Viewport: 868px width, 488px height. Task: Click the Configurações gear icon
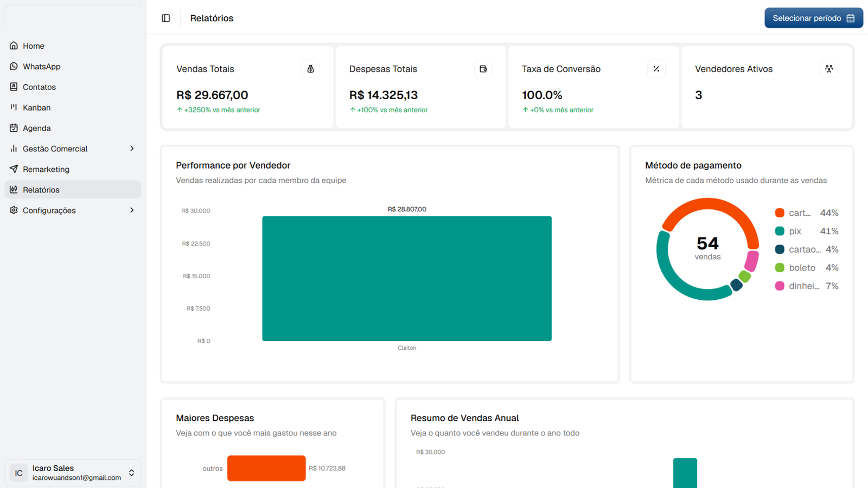click(14, 210)
